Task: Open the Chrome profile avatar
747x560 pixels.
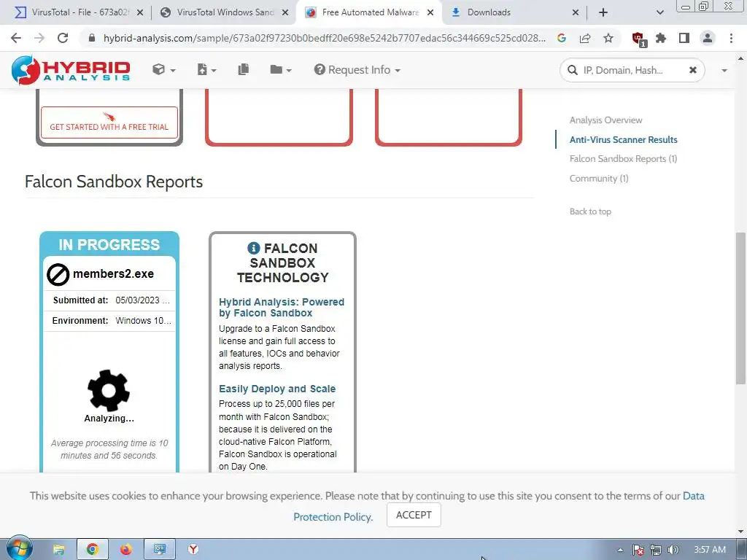Action: [x=708, y=38]
